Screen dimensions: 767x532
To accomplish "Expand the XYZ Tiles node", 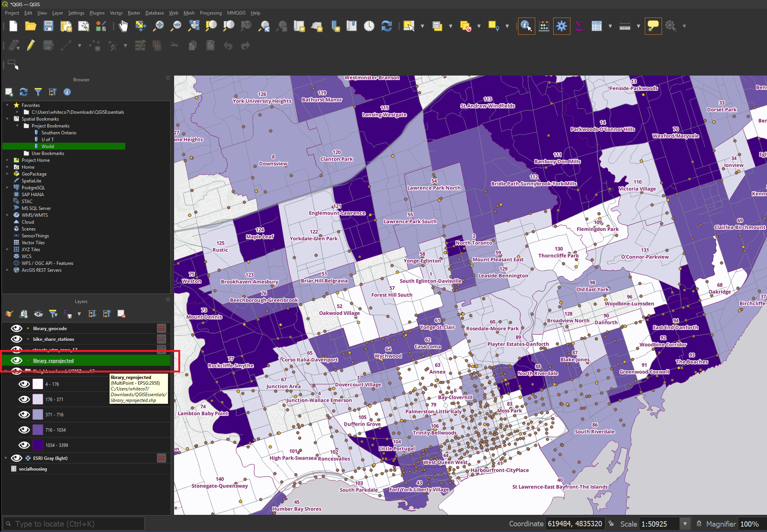I will [x=7, y=249].
